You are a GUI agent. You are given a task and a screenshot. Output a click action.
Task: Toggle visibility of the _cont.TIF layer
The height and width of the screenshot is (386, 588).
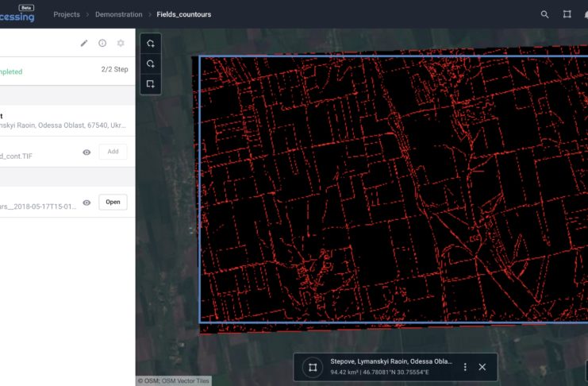tap(86, 152)
